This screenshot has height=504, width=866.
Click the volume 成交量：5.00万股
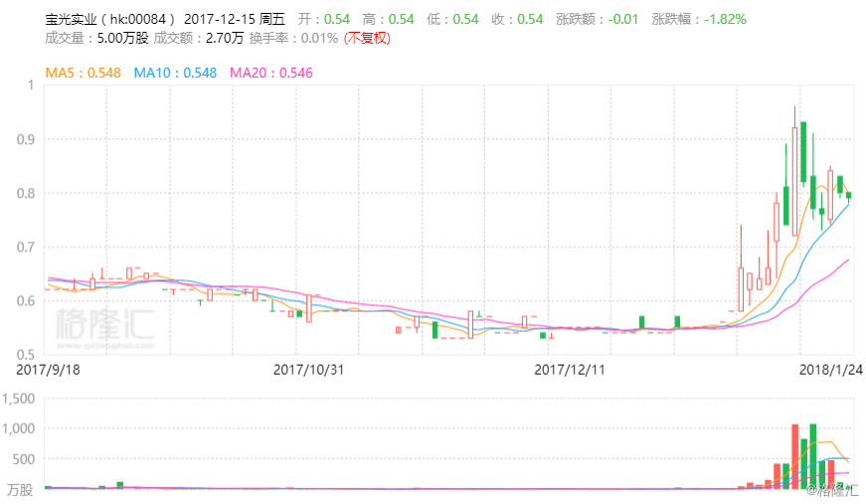tap(96, 38)
